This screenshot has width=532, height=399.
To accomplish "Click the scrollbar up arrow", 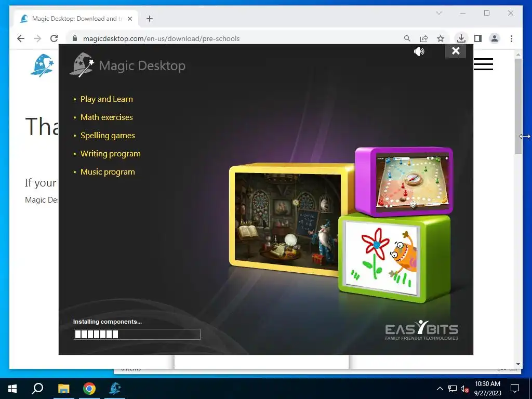I will pyautogui.click(x=518, y=54).
